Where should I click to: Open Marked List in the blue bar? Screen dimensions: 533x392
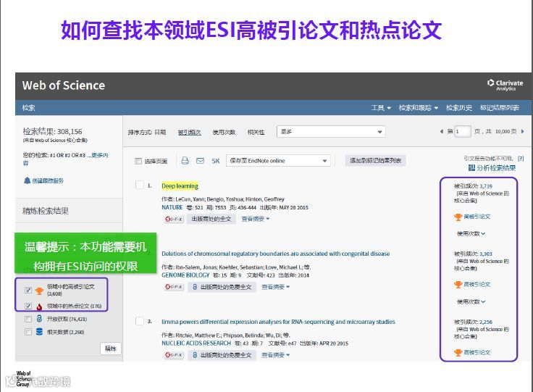[500, 108]
